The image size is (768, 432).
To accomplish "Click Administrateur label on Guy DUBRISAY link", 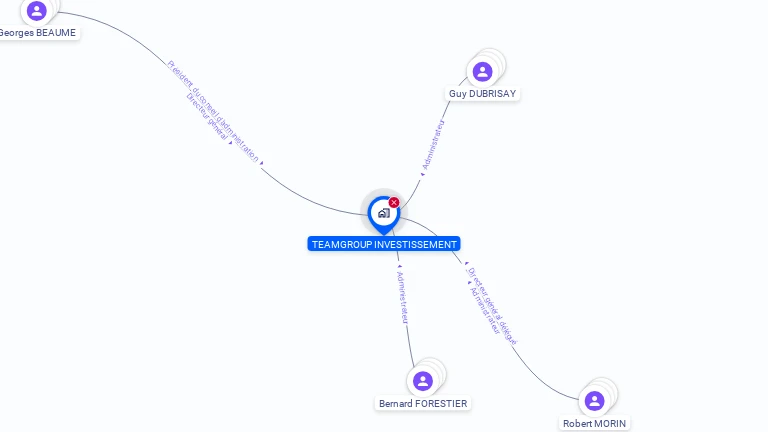I will click(x=433, y=144).
